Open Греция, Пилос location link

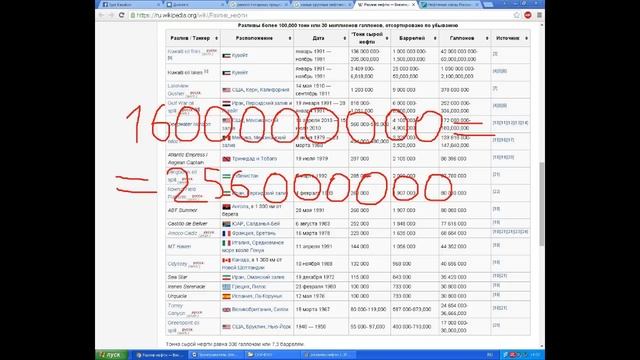[x=249, y=287]
